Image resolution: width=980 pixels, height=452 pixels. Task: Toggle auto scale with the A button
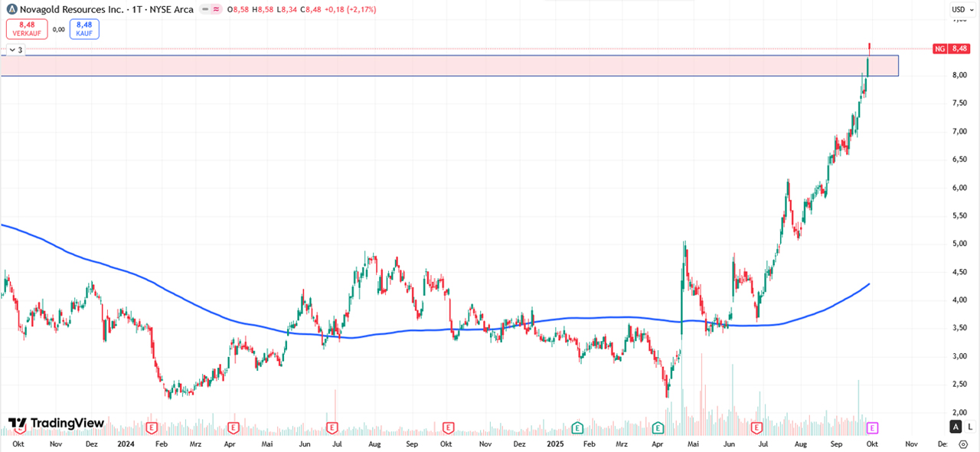point(955,427)
